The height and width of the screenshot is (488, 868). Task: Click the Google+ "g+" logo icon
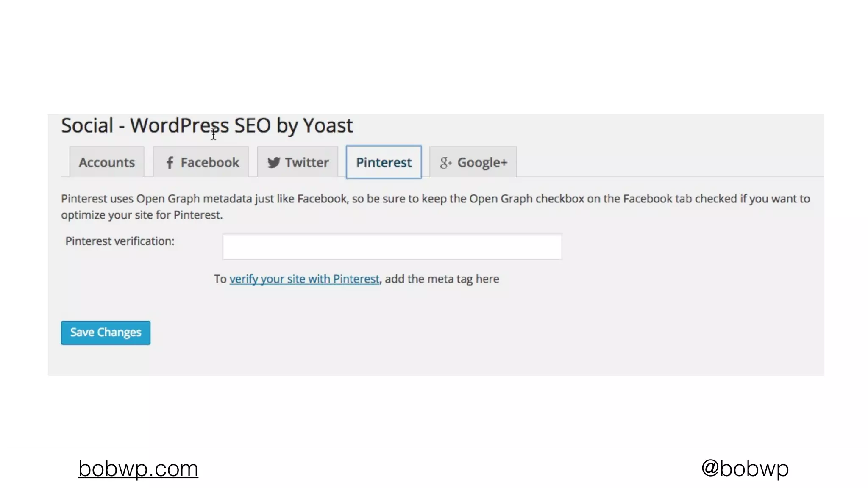pyautogui.click(x=445, y=163)
